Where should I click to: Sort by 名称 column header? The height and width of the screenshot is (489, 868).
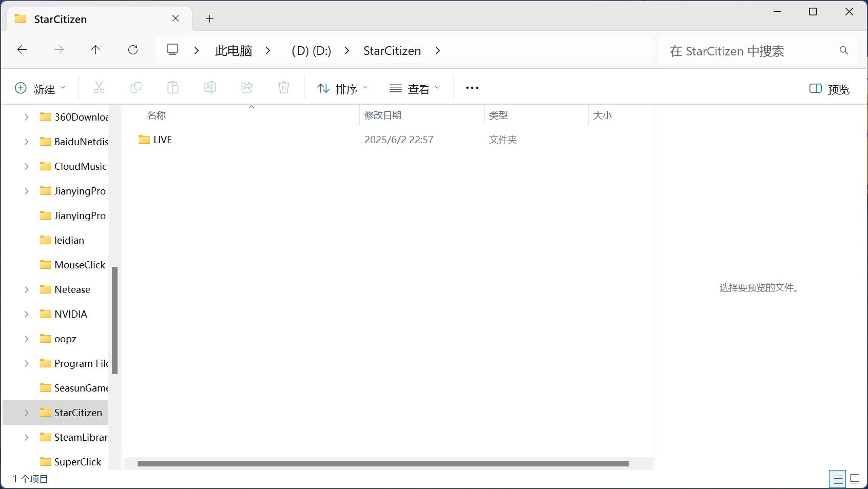click(157, 115)
